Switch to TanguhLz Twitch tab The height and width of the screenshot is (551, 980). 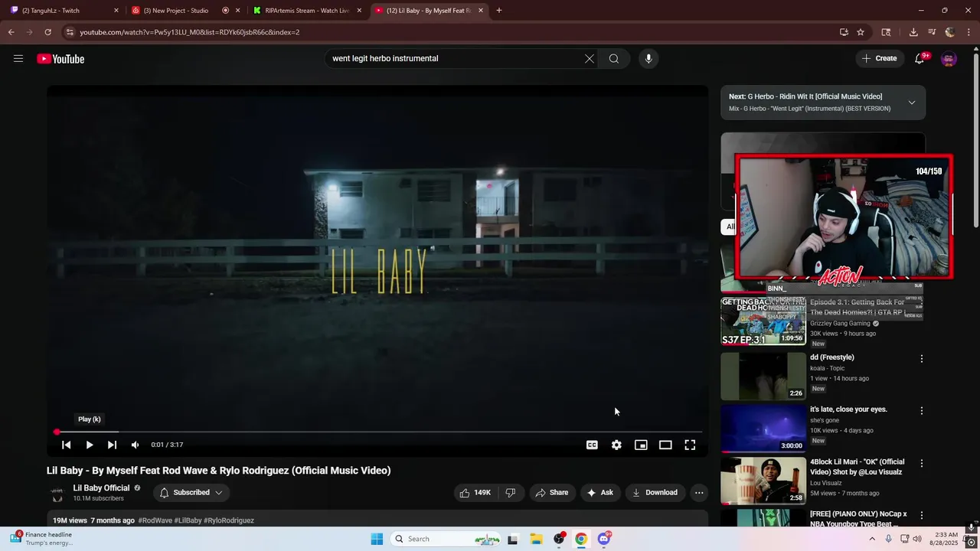[66, 11]
